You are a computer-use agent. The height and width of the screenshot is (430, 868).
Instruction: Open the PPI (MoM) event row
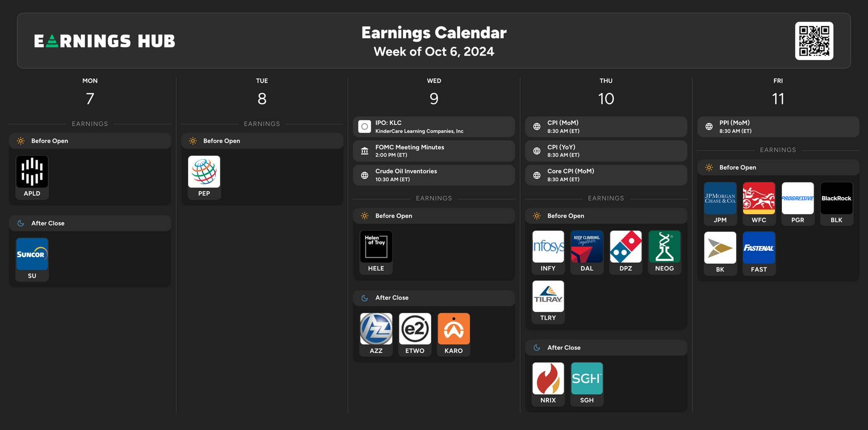point(778,127)
